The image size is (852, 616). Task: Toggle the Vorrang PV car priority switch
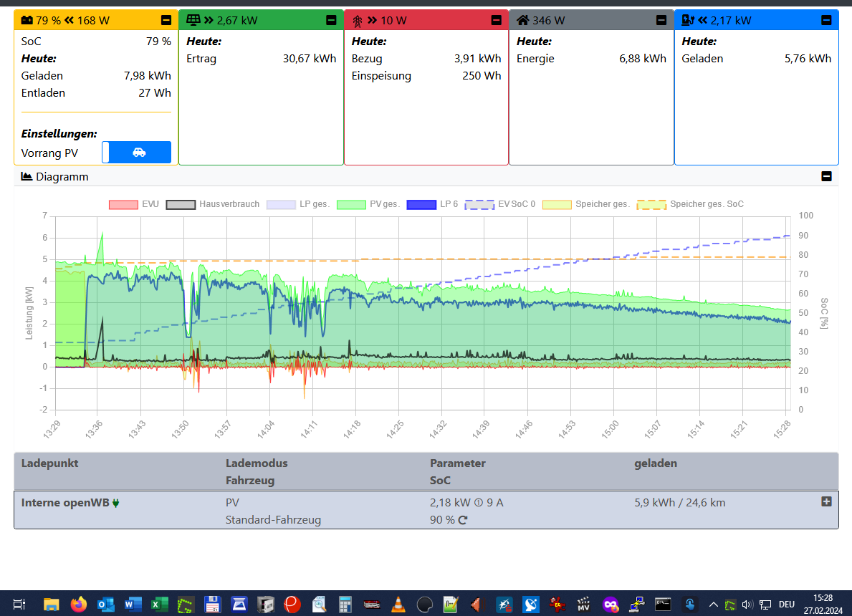pos(136,153)
